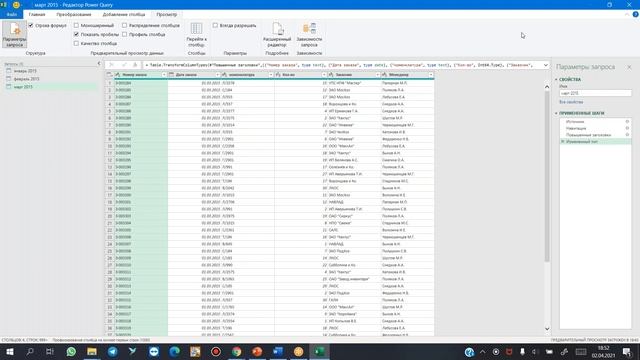Click gear icon of the Источник step
Image resolution: width=640 pixels, height=360 pixels.
click(627, 122)
